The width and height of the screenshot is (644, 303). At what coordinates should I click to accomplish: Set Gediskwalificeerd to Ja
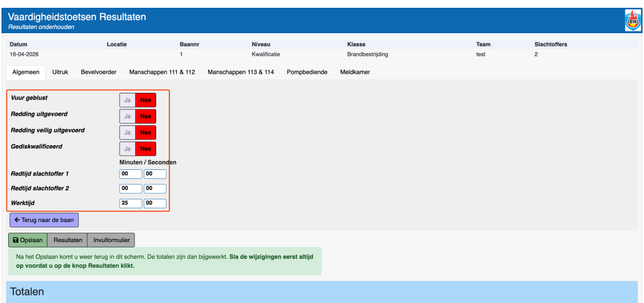coord(127,149)
